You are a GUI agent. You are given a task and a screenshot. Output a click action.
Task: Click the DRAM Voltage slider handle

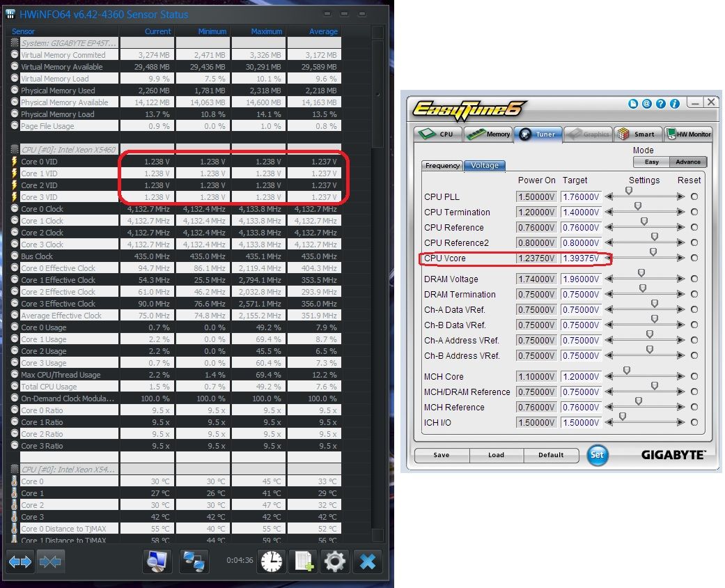641,273
